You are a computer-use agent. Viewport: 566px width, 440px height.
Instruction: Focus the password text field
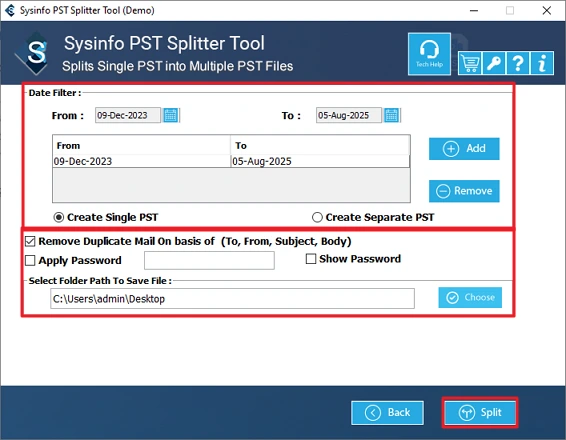[x=209, y=260]
